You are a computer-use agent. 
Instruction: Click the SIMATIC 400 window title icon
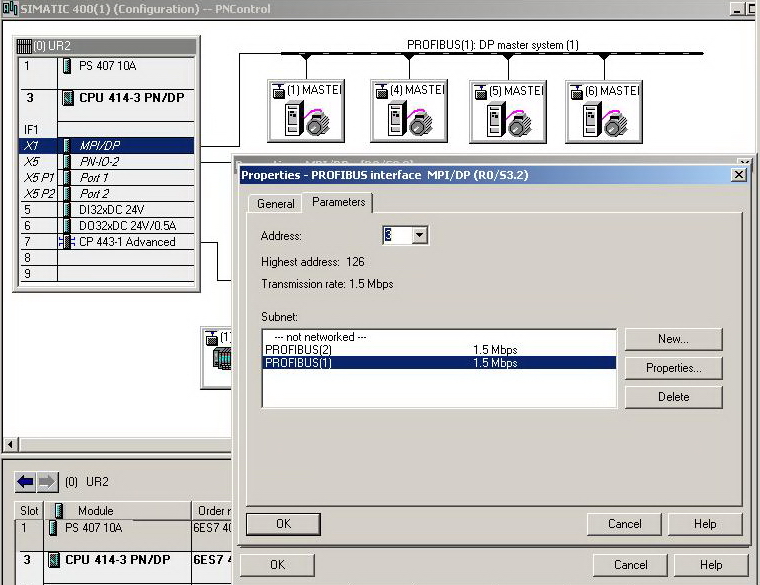click(x=10, y=9)
